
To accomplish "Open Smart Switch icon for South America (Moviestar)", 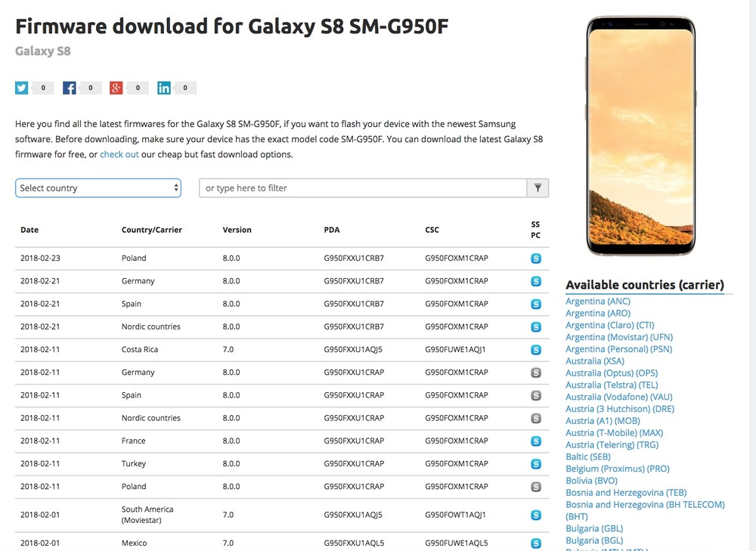I will pyautogui.click(x=536, y=515).
